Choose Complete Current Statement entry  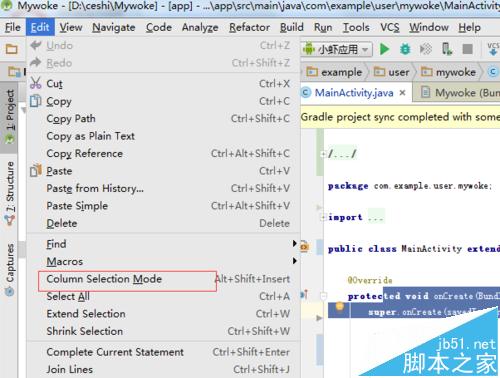pos(163,352)
